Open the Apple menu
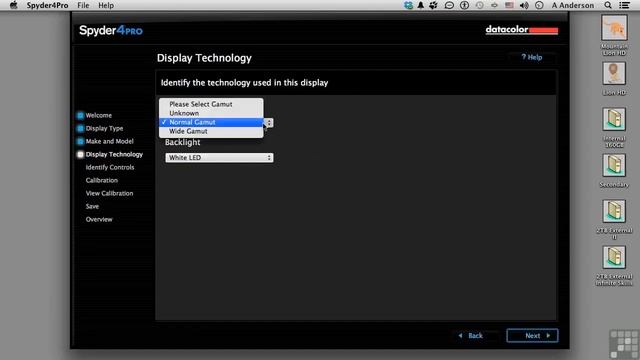Image resolution: width=640 pixels, height=360 pixels. click(x=13, y=5)
